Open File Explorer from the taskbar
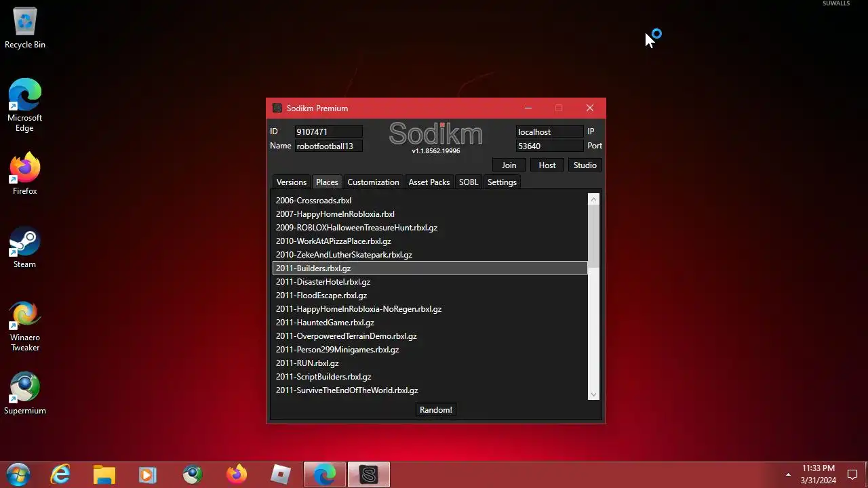The width and height of the screenshot is (868, 488). click(x=104, y=474)
